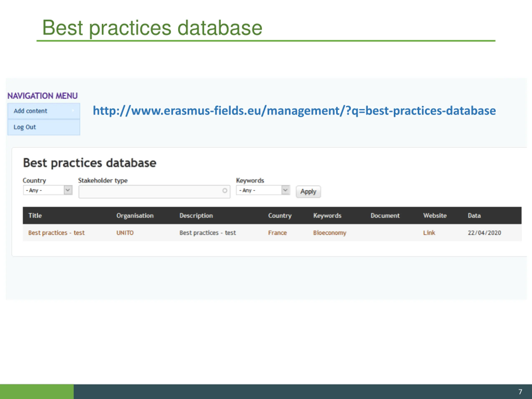Click the Data column header
The image size is (532, 399).
[474, 216]
